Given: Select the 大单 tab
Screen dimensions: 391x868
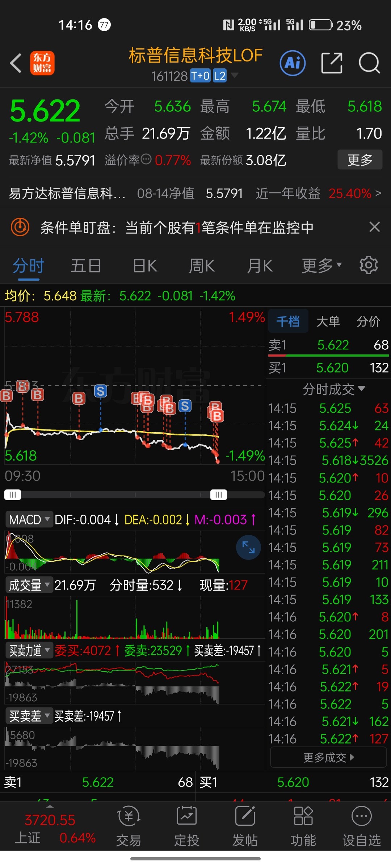Looking at the screenshot, I should tap(328, 321).
